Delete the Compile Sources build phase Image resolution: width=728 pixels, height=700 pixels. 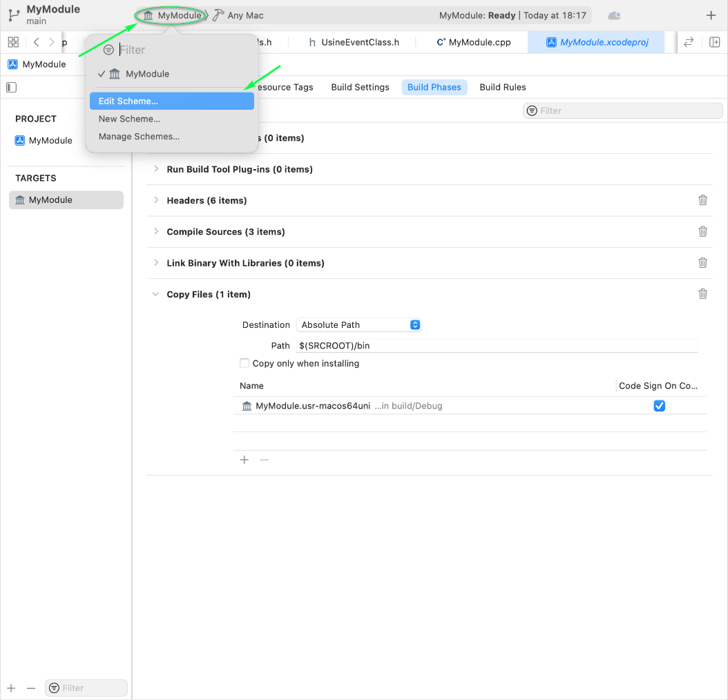[x=702, y=231]
